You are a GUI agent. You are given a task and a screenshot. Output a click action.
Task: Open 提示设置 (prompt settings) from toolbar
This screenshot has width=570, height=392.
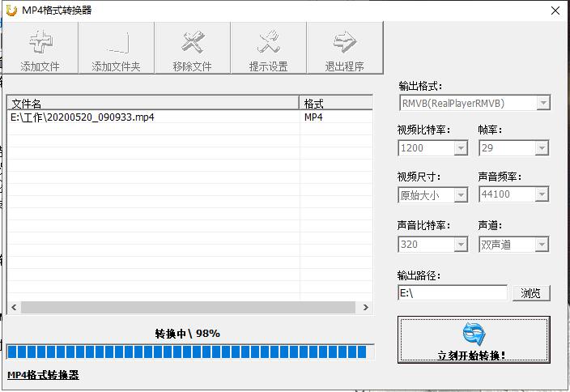click(269, 48)
